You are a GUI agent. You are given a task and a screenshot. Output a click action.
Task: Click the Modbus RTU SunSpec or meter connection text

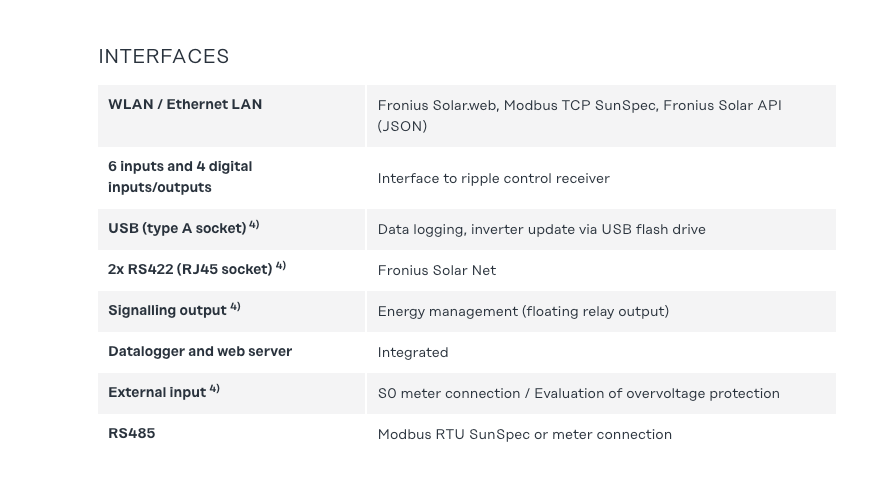pos(524,434)
